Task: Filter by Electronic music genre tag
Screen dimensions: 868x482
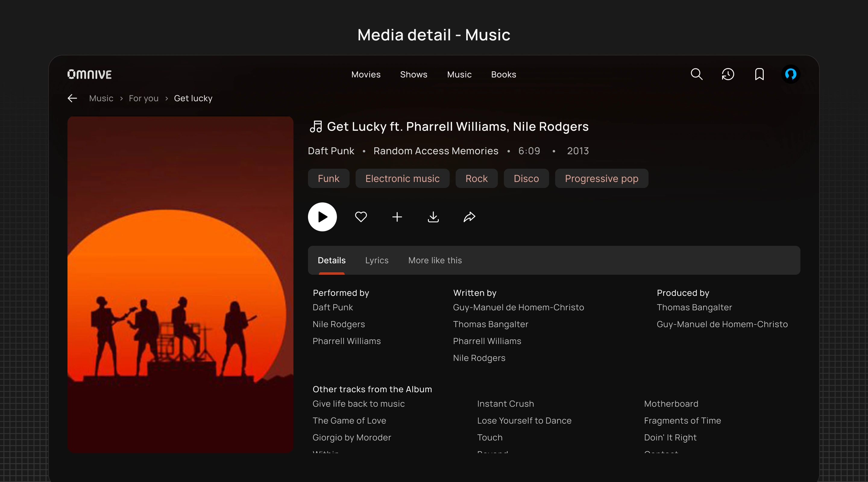Action: [402, 179]
